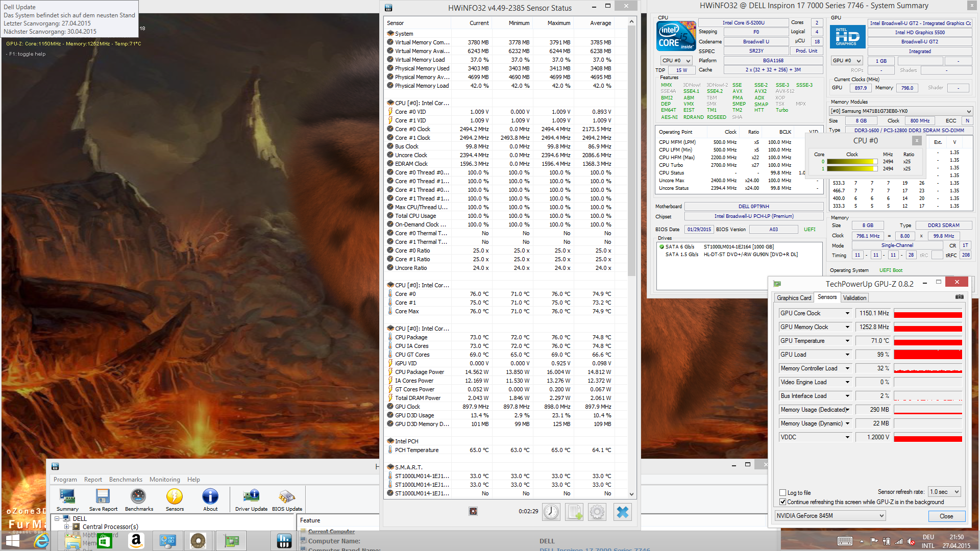Open Sensor refresh rate dropdown
The image size is (980, 551).
tap(945, 492)
